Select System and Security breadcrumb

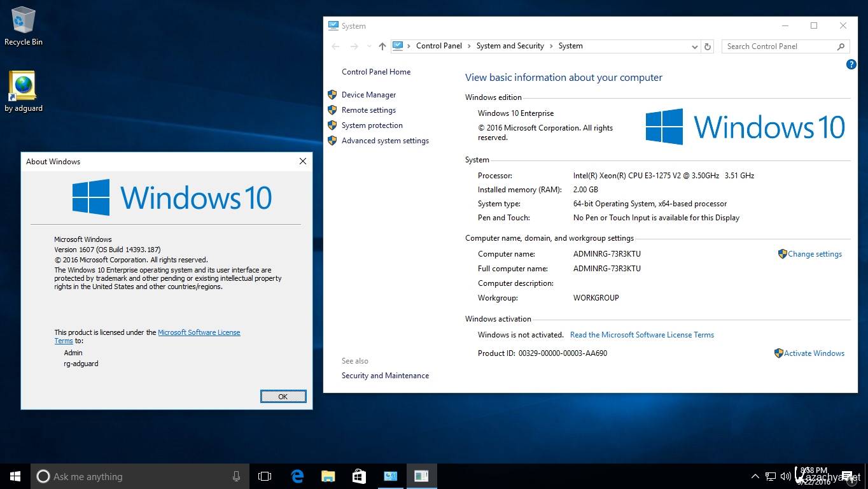pos(510,46)
